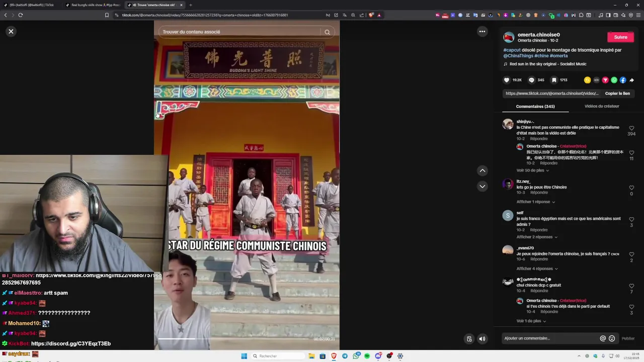Open more share options arrow

[631, 80]
